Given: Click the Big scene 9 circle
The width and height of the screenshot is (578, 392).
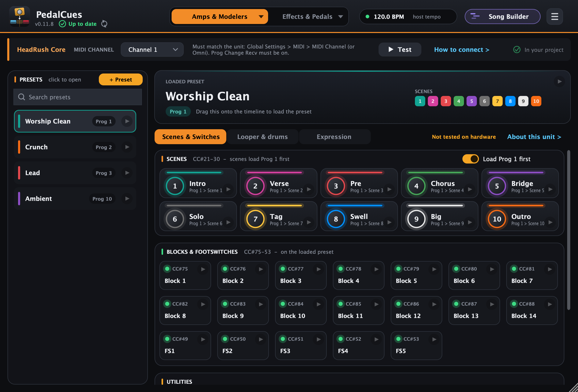Looking at the screenshot, I should click(x=416, y=219).
